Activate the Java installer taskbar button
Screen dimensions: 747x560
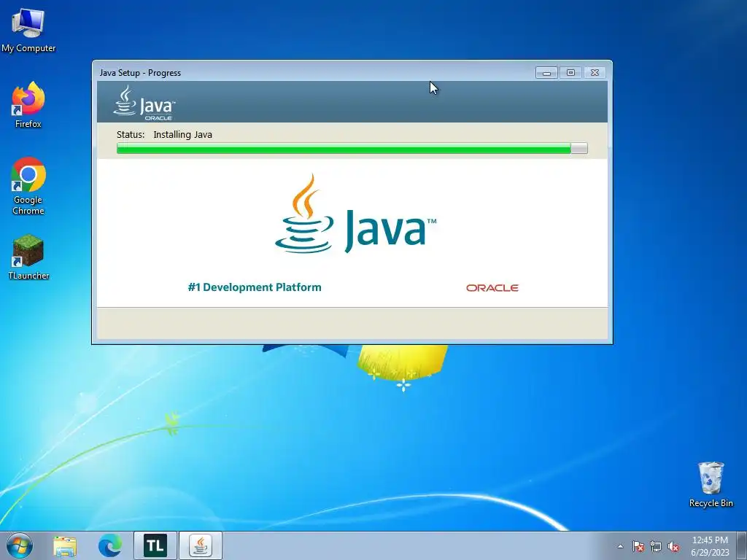[x=201, y=545]
